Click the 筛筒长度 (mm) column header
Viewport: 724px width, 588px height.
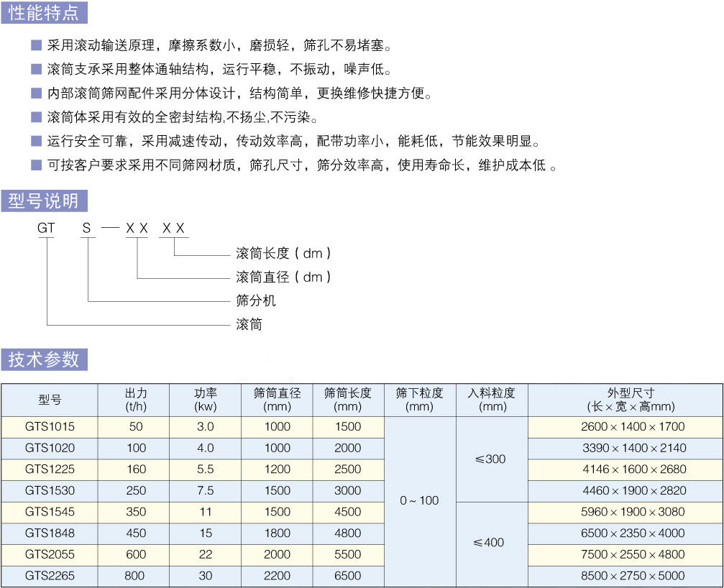348,400
